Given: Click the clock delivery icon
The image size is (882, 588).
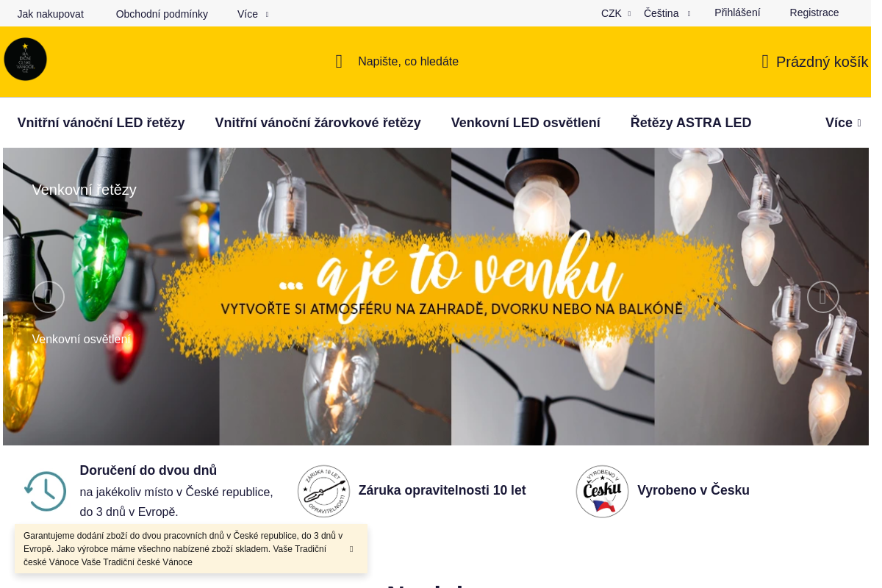Looking at the screenshot, I should pyautogui.click(x=45, y=491).
